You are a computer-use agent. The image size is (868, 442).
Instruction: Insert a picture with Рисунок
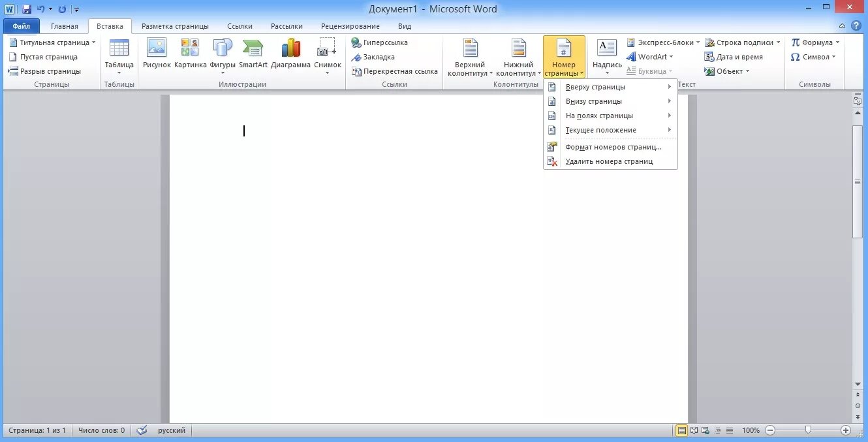click(x=157, y=54)
